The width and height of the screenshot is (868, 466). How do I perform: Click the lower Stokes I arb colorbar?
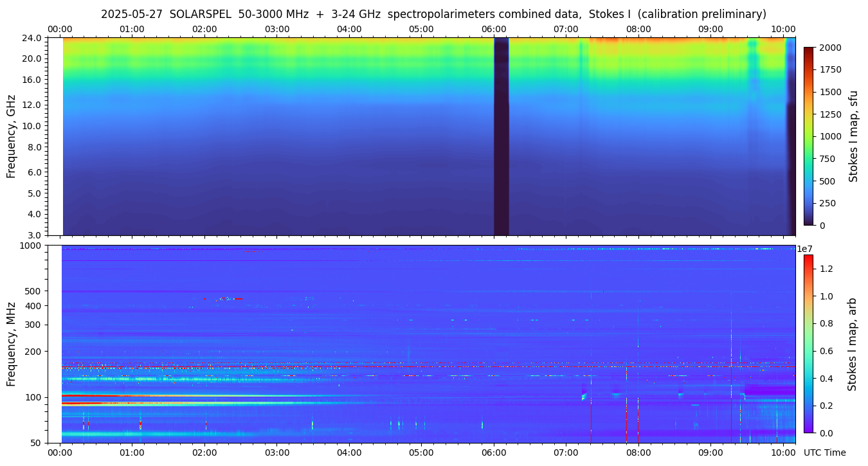[808, 344]
